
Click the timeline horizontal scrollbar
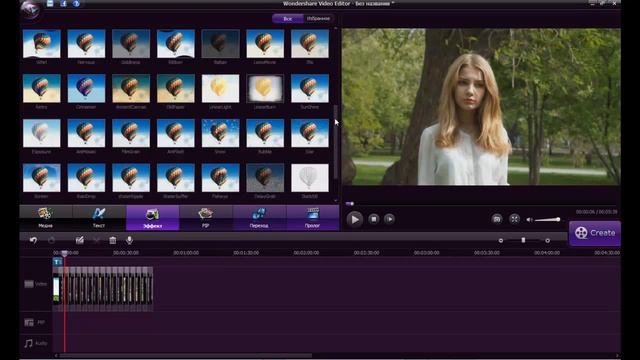186,356
